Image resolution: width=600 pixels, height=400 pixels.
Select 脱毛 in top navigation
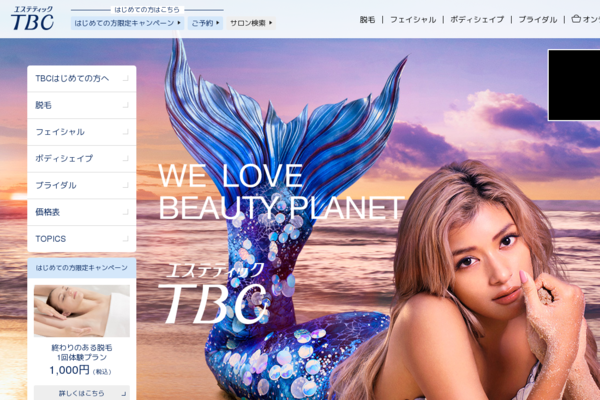pos(367,20)
